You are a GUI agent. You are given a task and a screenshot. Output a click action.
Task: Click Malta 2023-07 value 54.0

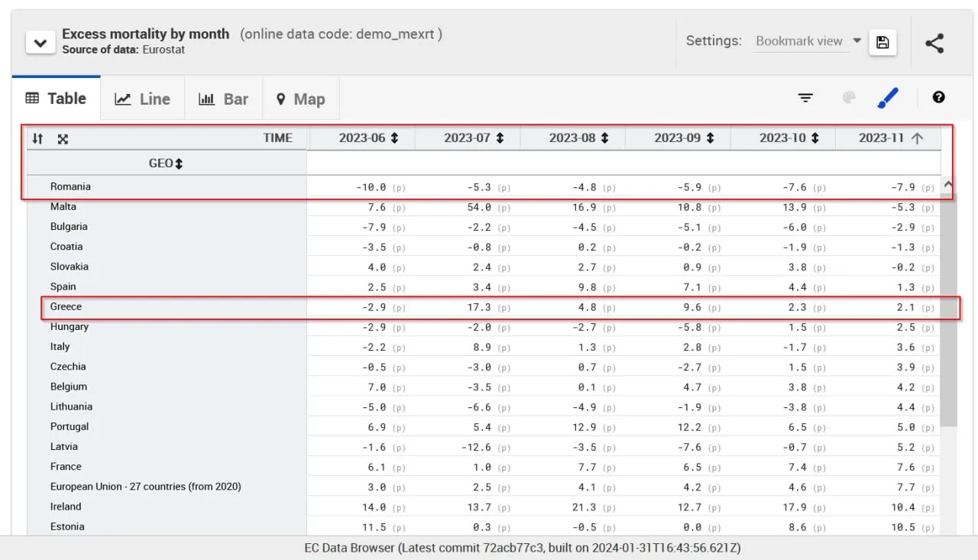coord(478,207)
